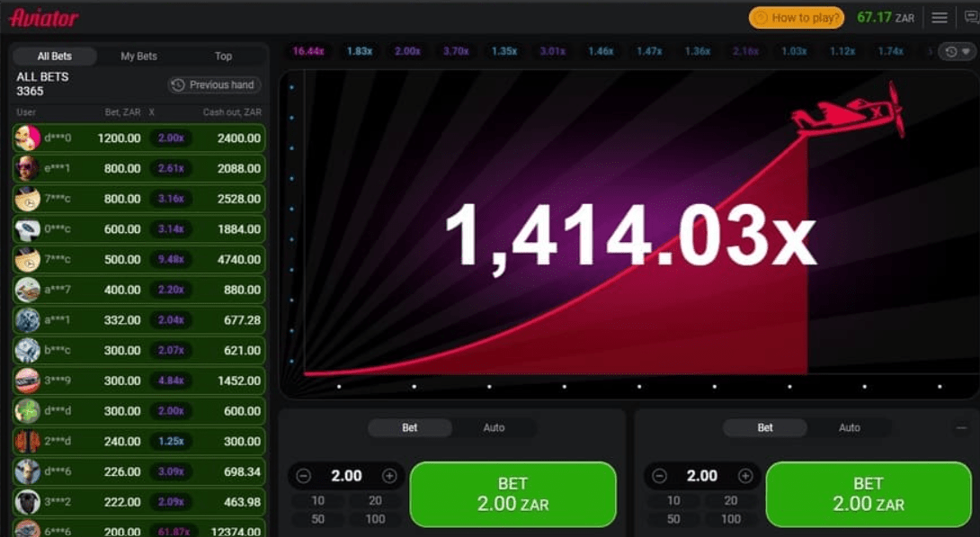
Task: Click the 16.44x multiplier in history bar
Action: pos(308,51)
